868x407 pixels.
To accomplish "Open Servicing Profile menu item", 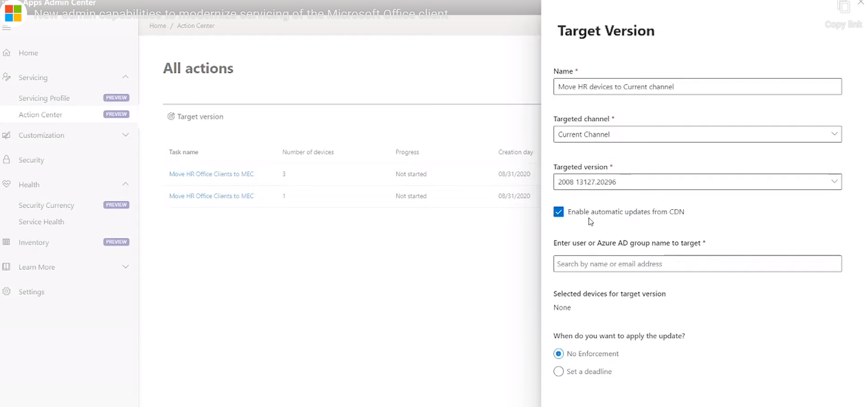I will coord(44,98).
